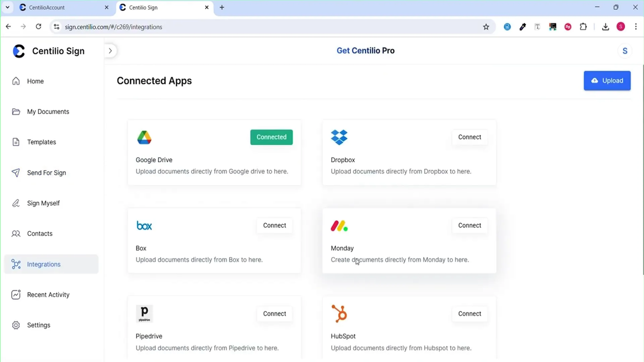Click the Recent Activity chart icon
This screenshot has width=644, height=362.
(16, 295)
